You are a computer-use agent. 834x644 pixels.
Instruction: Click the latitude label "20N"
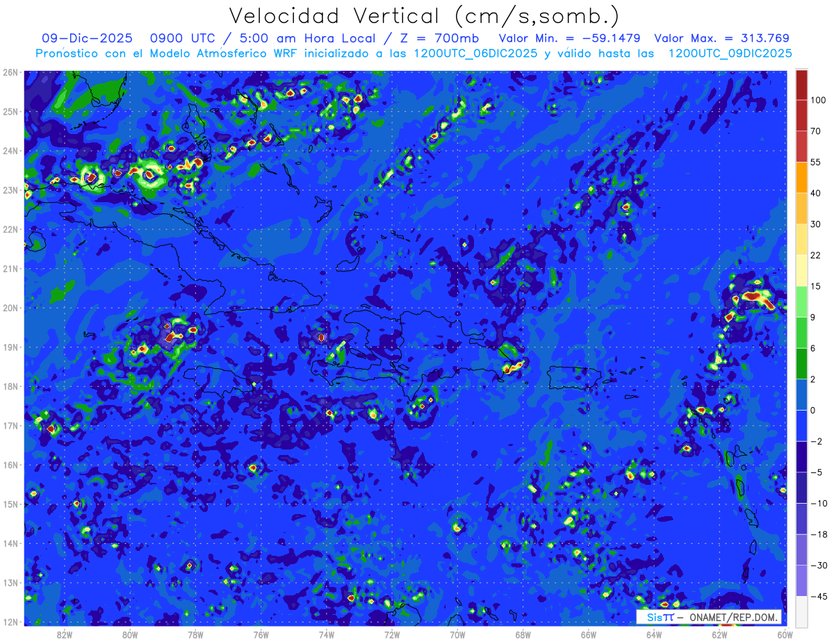pos(10,308)
